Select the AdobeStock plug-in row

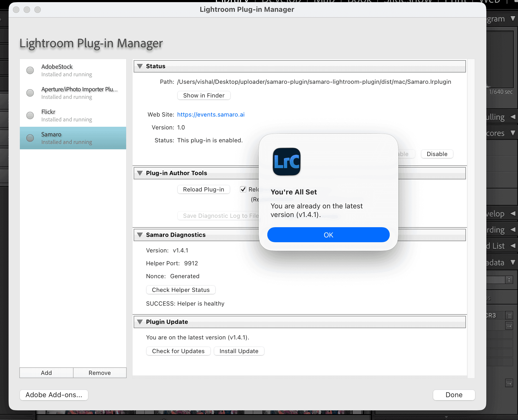tap(73, 70)
